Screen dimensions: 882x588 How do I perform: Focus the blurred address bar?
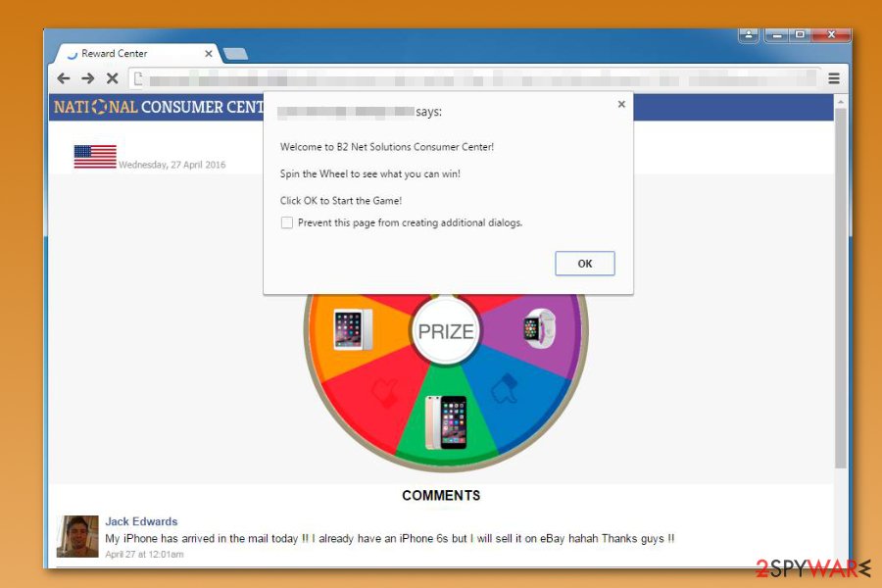click(473, 78)
